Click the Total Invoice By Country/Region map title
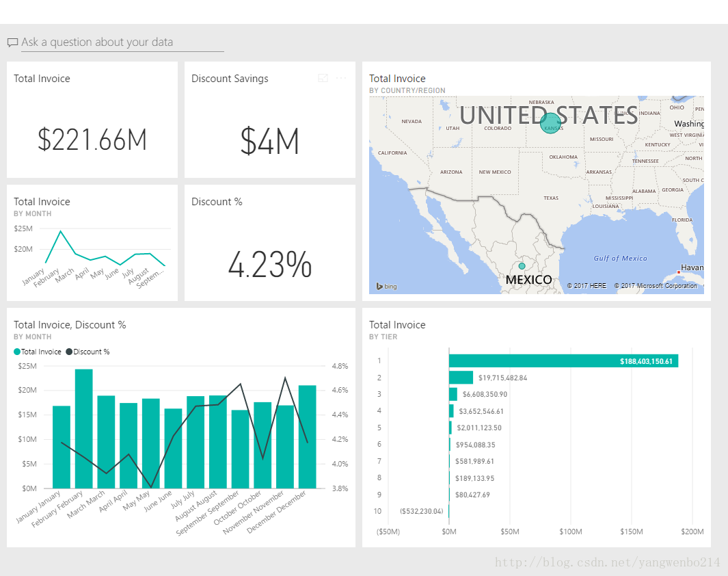 397,79
